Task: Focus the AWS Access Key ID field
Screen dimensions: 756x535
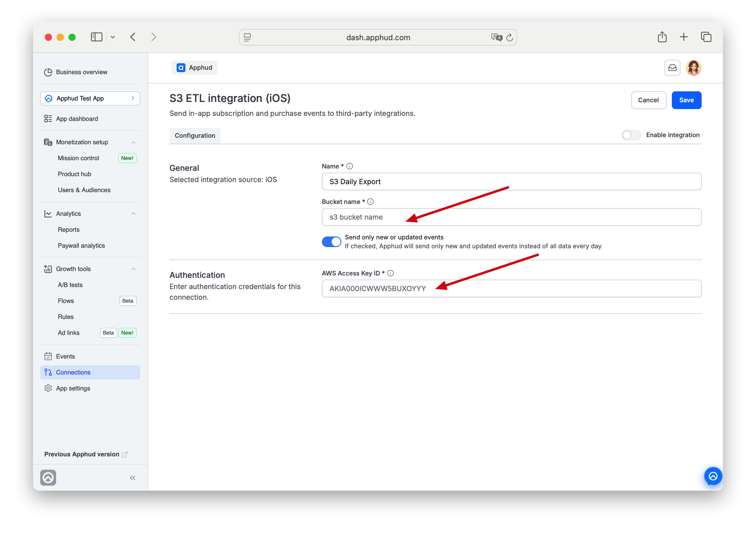Action: click(511, 288)
